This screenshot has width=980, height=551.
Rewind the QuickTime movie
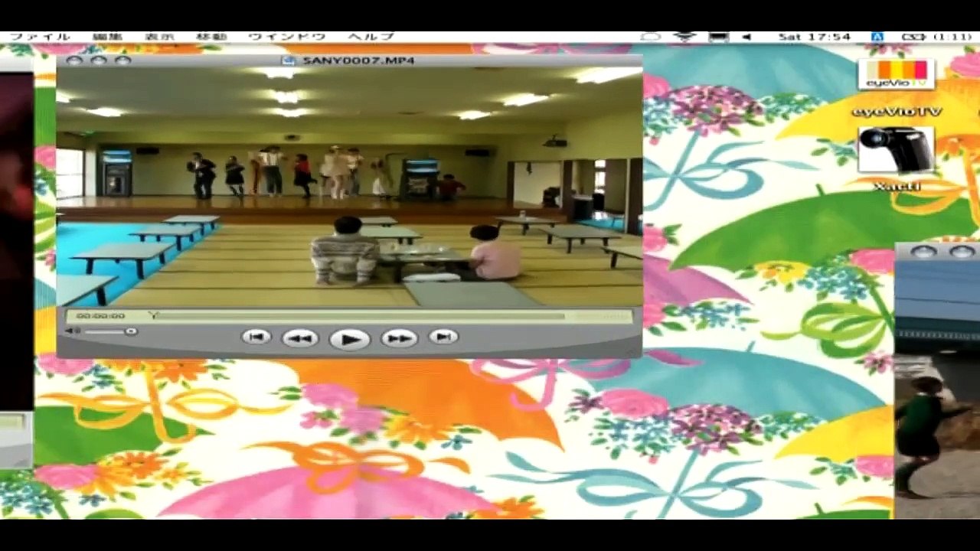(x=300, y=337)
